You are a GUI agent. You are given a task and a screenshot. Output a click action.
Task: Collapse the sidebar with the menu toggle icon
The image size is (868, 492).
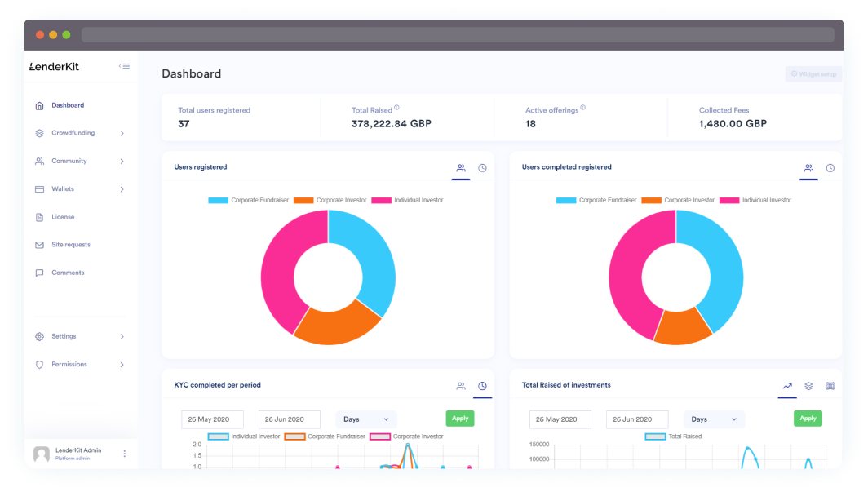click(124, 66)
